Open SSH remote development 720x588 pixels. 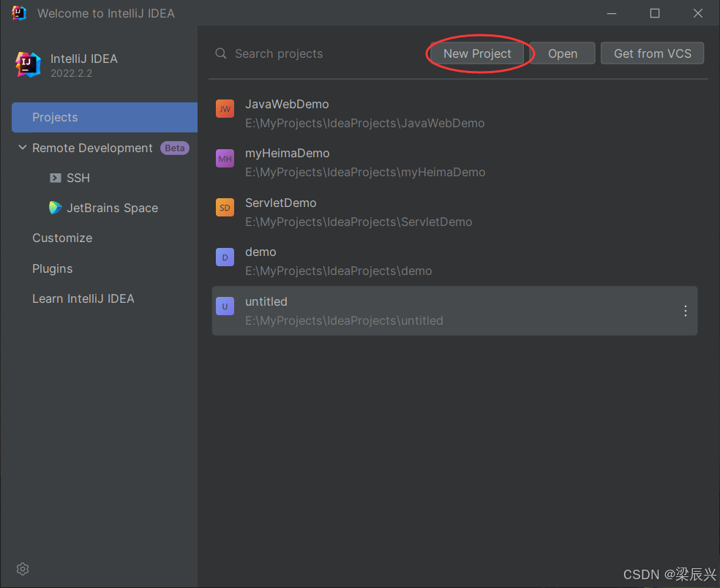pos(78,178)
